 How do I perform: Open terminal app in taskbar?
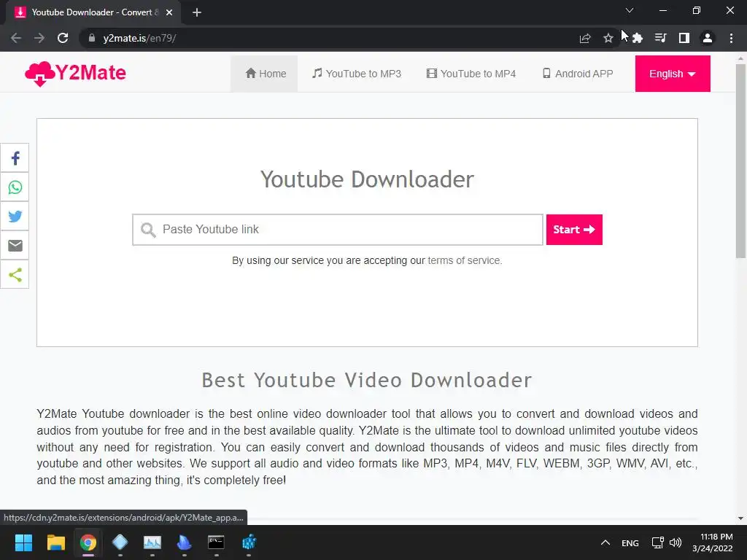click(x=216, y=542)
